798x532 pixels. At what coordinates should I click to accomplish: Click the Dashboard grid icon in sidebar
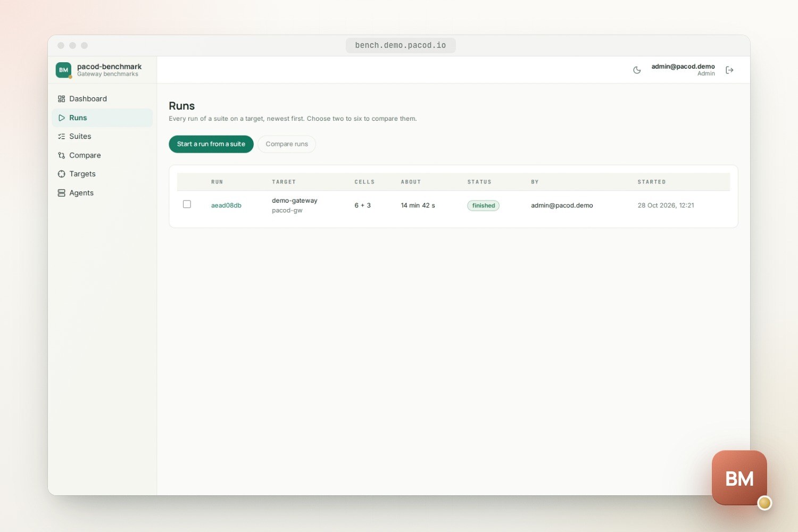click(x=62, y=99)
